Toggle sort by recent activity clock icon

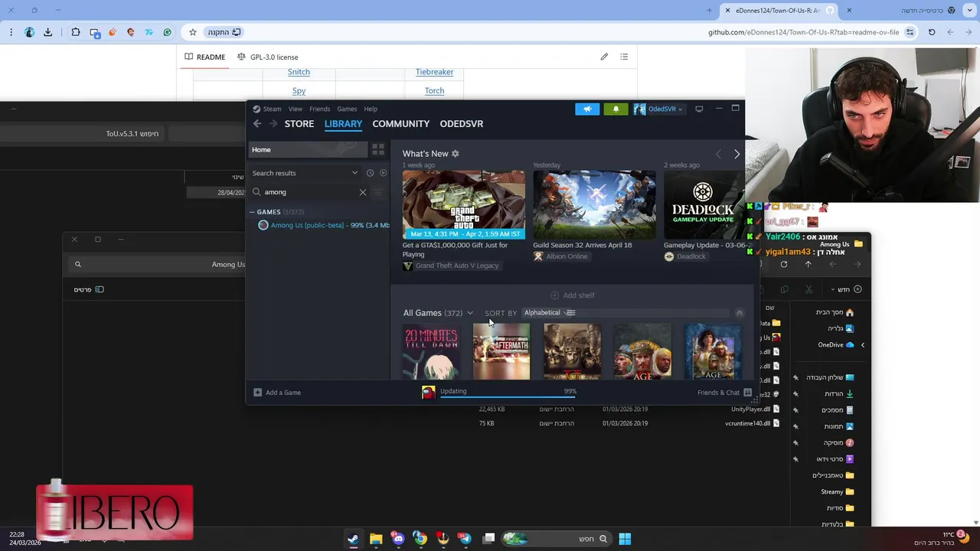click(370, 173)
